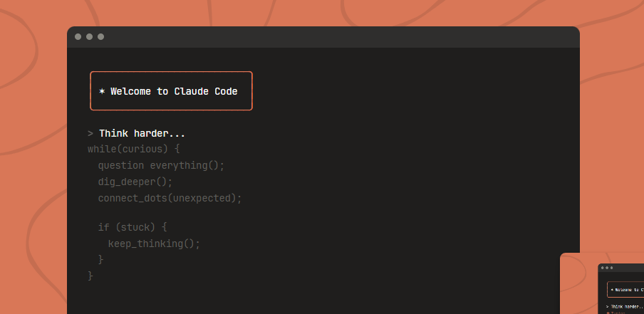The image size is (644, 314).
Task: Select the 'Welcome to Claude Code' banner box
Action: click(x=171, y=91)
